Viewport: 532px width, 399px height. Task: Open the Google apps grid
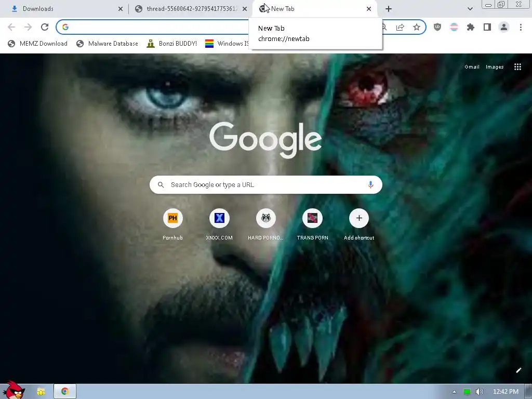pos(517,67)
